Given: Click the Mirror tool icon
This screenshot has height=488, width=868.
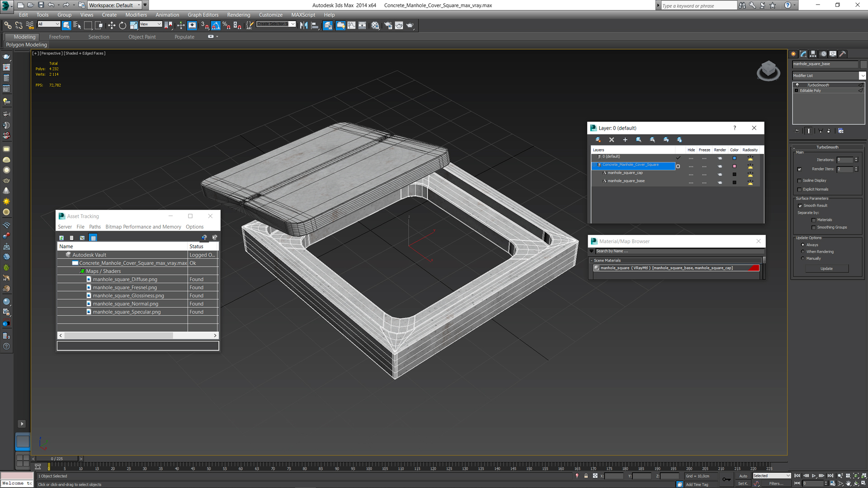Looking at the screenshot, I should point(304,26).
